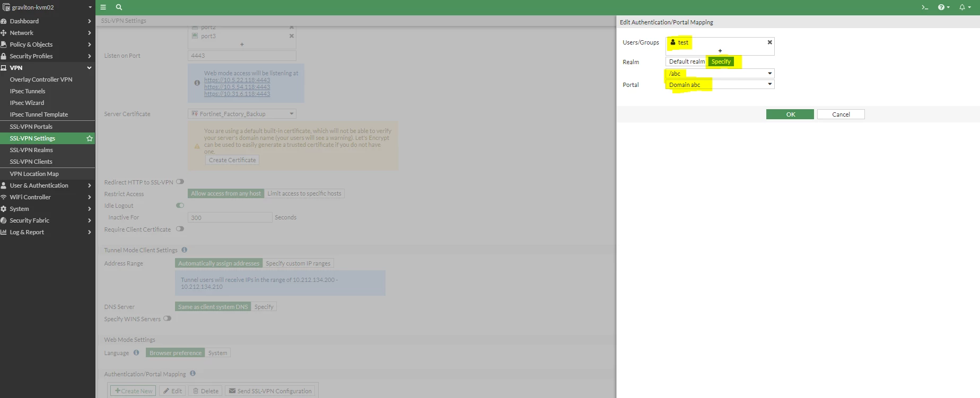
Task: Open IPsec Tunnels page
Action: pyautogui.click(x=28, y=91)
